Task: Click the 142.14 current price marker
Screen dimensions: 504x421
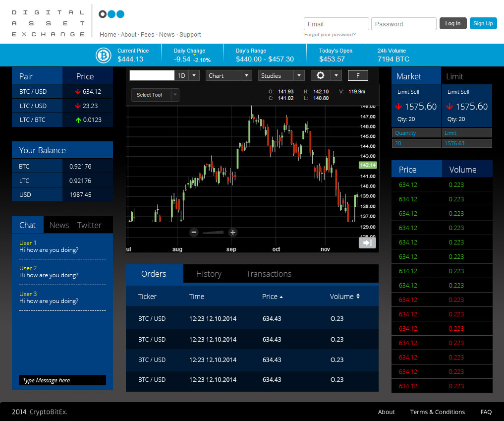Action: click(x=368, y=165)
